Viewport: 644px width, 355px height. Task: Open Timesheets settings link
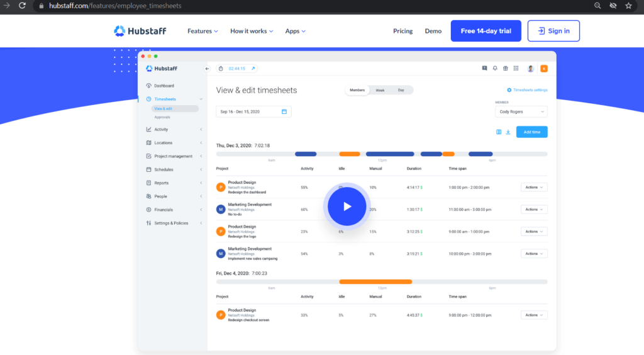[527, 90]
